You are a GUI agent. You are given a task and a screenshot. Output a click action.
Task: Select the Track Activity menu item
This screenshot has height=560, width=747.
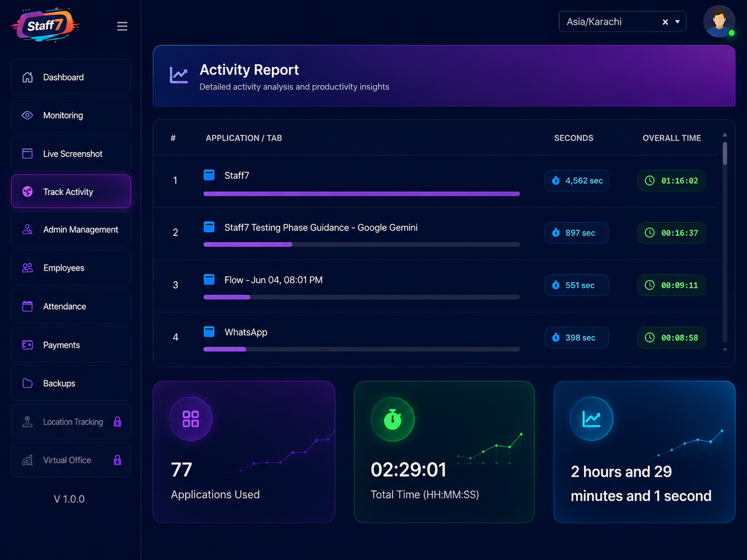[x=71, y=191]
